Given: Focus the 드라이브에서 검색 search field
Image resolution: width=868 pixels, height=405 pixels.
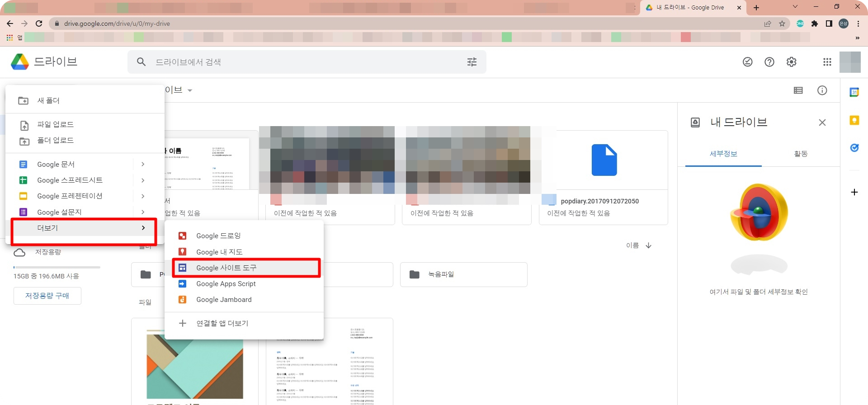Looking at the screenshot, I should click(307, 62).
